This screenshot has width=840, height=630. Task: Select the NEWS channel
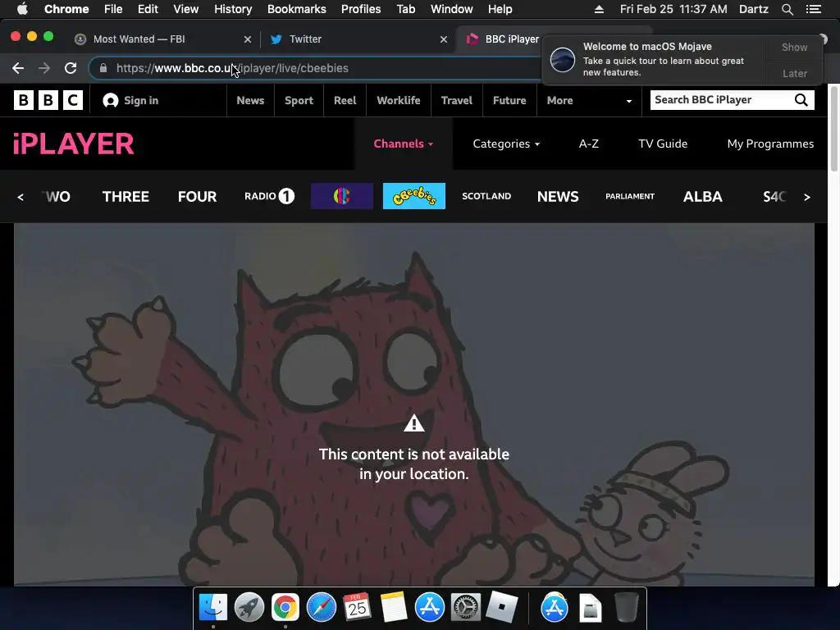click(x=558, y=197)
